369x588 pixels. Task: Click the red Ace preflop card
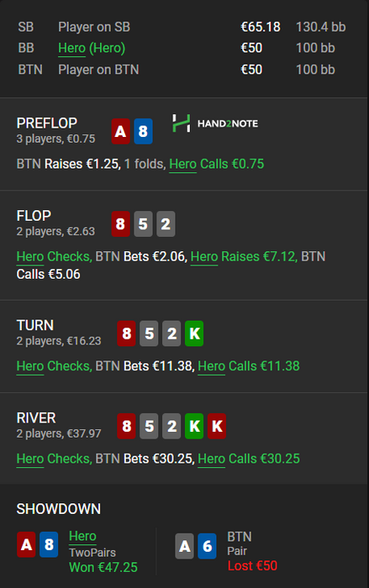pos(120,131)
